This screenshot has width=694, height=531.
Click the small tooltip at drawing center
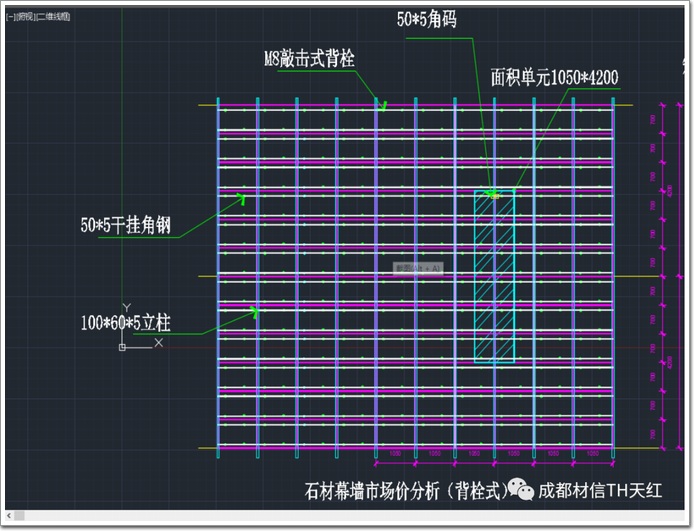[x=418, y=268]
